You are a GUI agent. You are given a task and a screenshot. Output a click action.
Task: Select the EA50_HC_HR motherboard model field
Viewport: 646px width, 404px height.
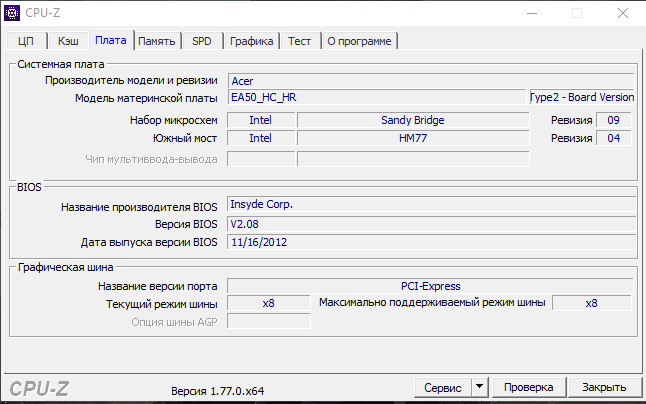click(x=377, y=97)
